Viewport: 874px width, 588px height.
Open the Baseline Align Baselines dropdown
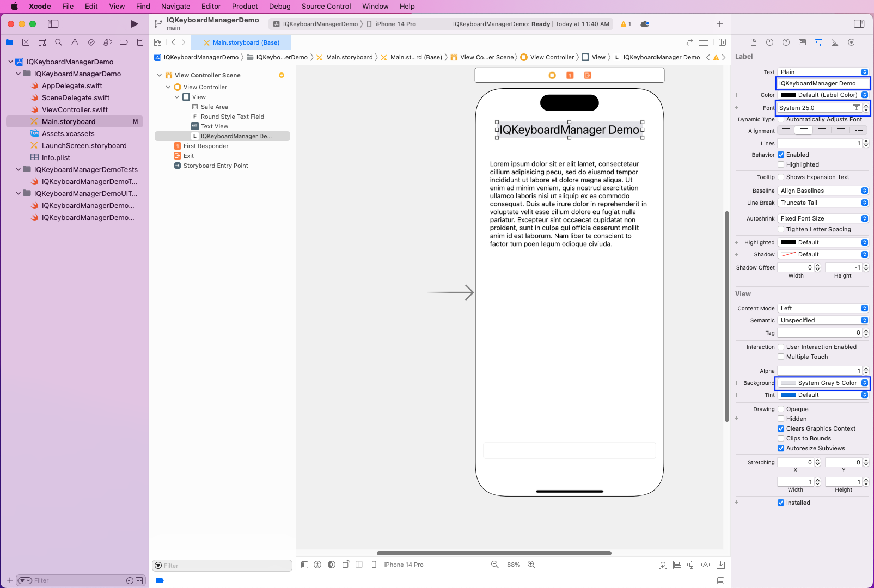823,191
